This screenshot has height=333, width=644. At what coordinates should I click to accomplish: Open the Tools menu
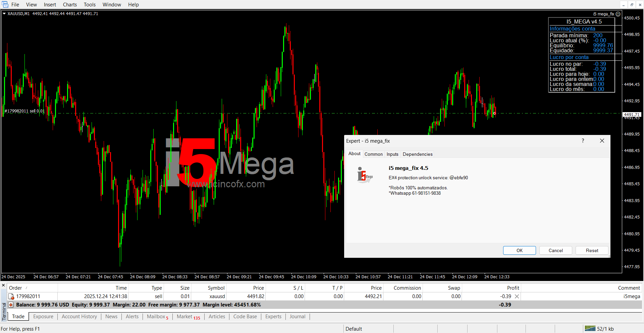[90, 5]
